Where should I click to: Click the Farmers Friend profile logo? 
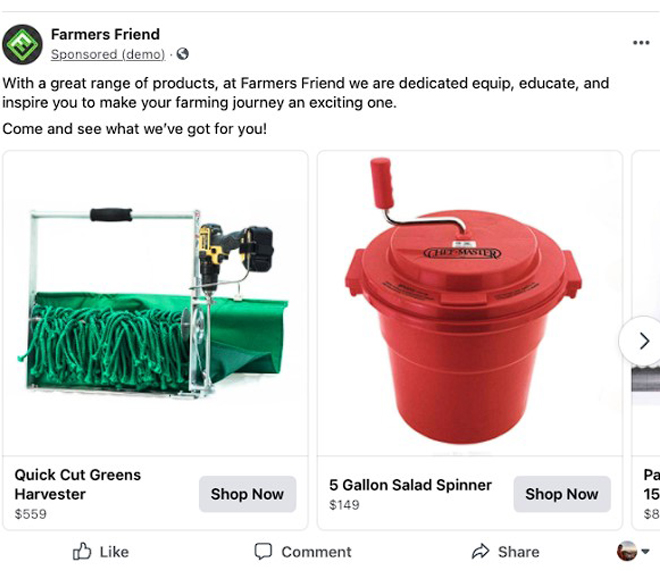pyautogui.click(x=22, y=44)
